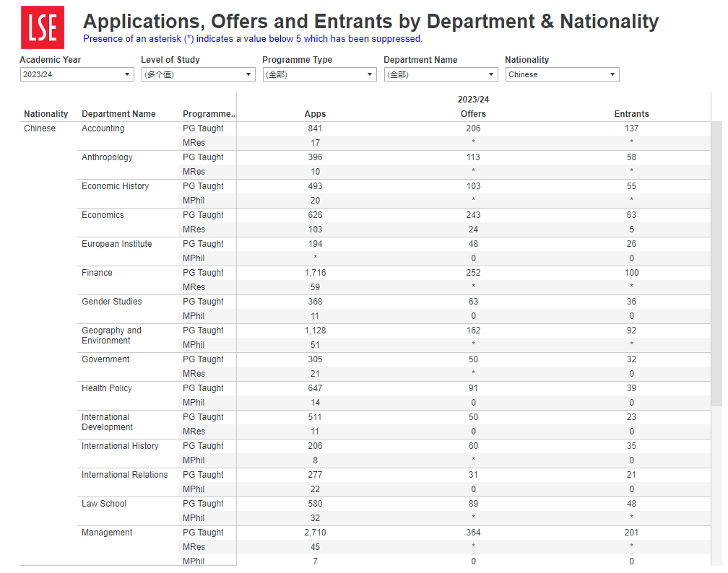
Task: Select the International Development row
Action: [107, 421]
